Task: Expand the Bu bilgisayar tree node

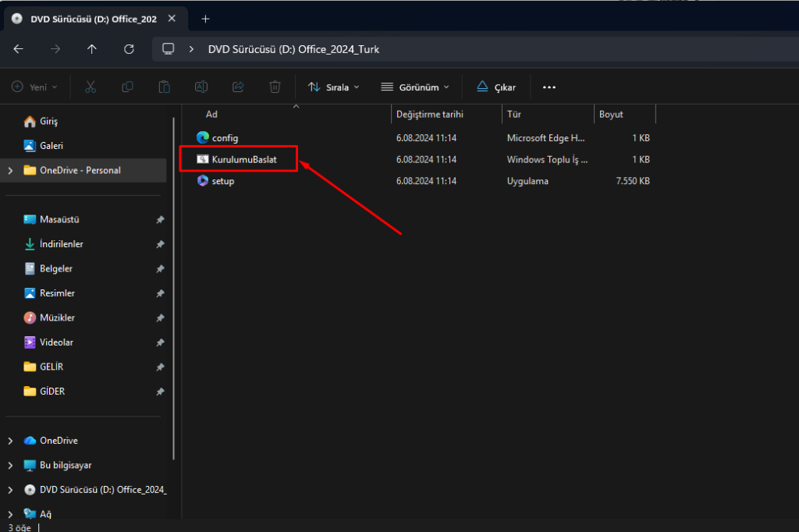Action: tap(10, 465)
